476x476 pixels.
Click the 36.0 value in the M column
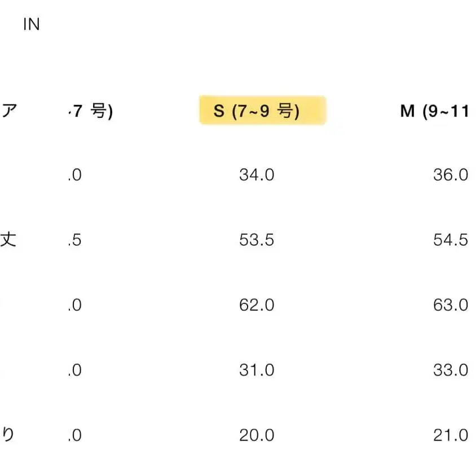pos(451,175)
